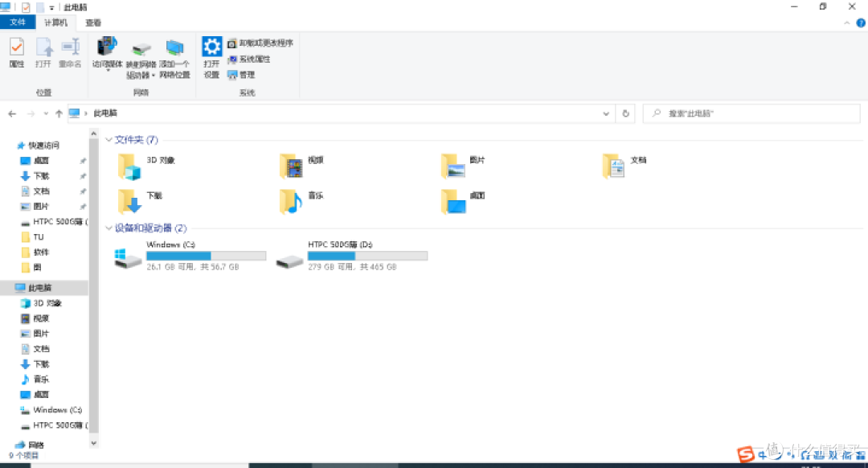The height and width of the screenshot is (468, 868).
Task: Click the 映射网络驱动器 (Map network drive) icon
Action: (141, 60)
